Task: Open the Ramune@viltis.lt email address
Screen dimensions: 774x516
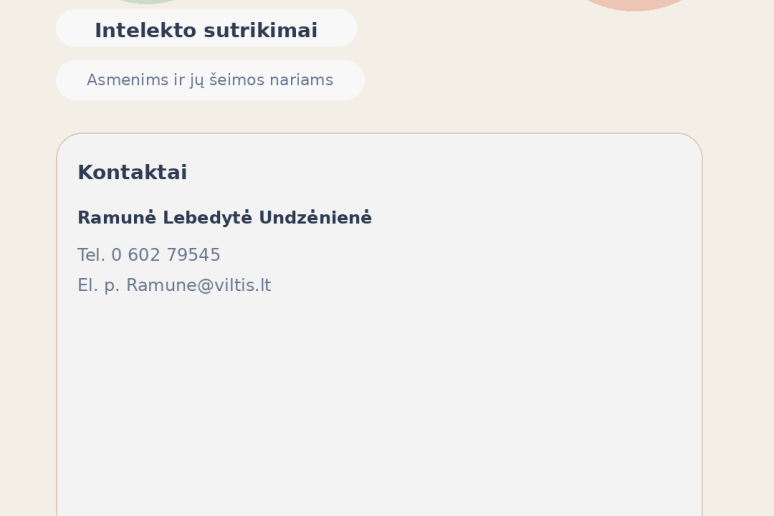Action: point(198,285)
